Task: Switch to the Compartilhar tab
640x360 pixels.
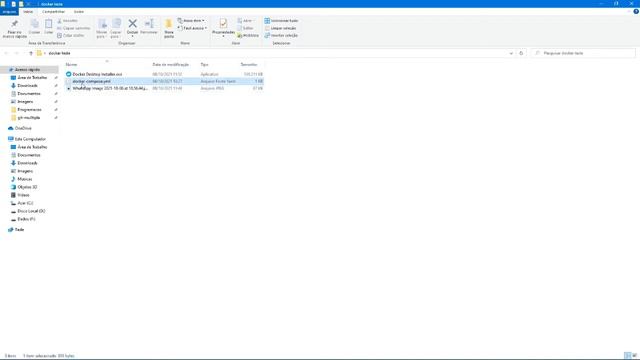Action: pos(53,11)
